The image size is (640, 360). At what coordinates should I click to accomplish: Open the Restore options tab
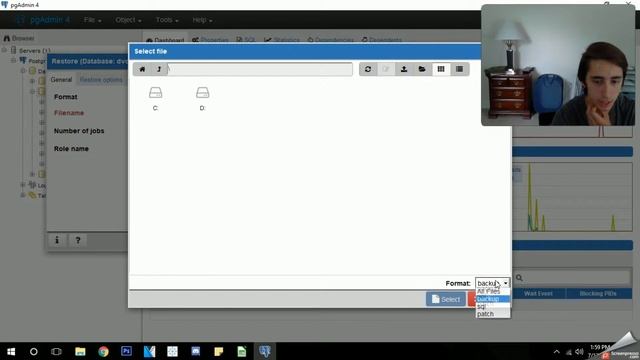(101, 80)
